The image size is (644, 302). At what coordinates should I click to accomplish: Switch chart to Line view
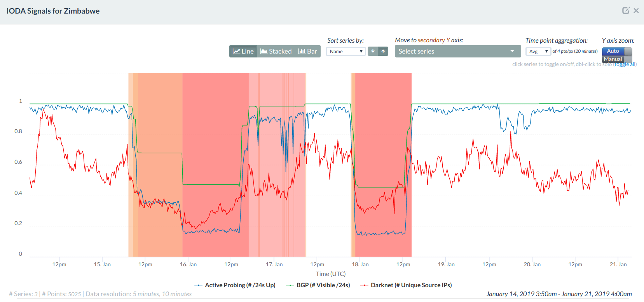243,51
